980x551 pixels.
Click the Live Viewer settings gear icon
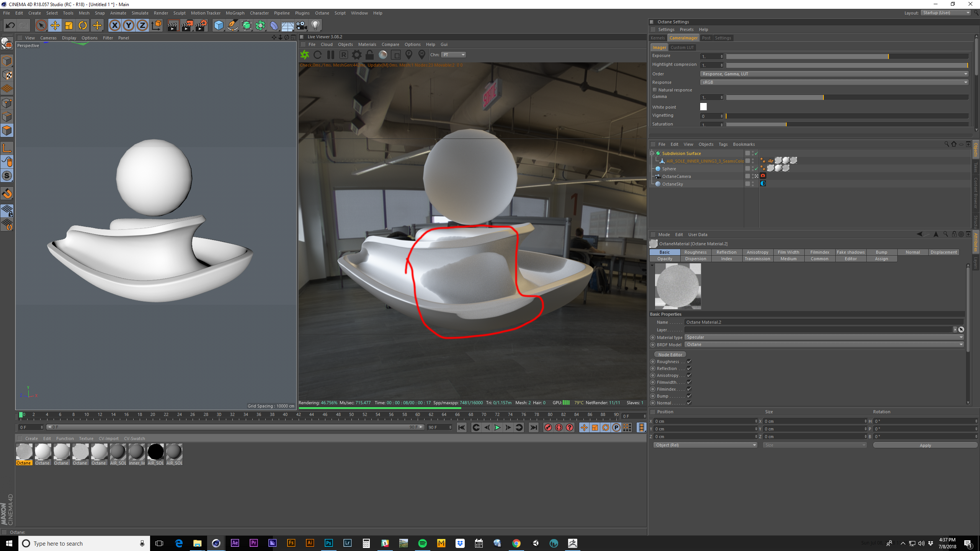tap(356, 55)
